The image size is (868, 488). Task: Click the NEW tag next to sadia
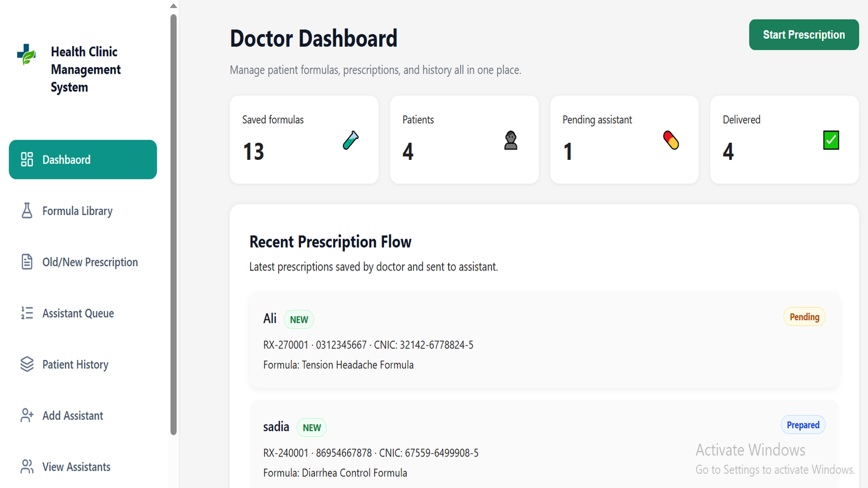312,427
